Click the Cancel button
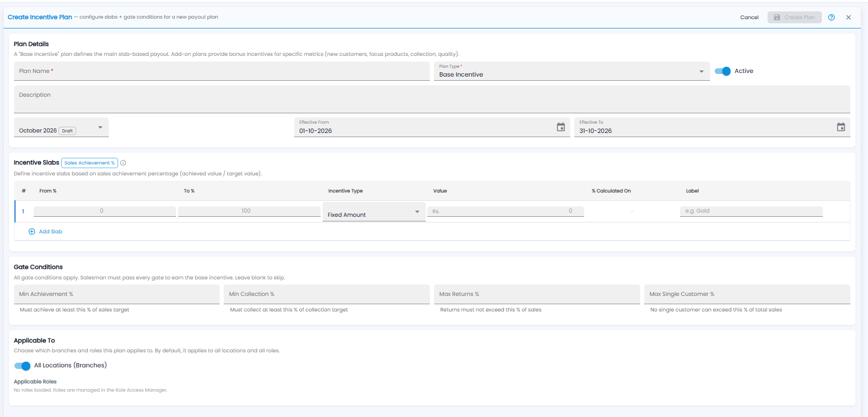Image resolution: width=868 pixels, height=417 pixels. 749,17
